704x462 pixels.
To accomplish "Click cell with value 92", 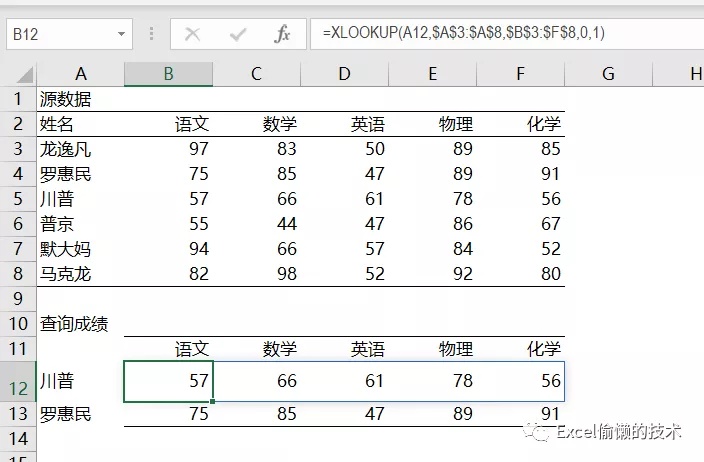I will [x=432, y=273].
